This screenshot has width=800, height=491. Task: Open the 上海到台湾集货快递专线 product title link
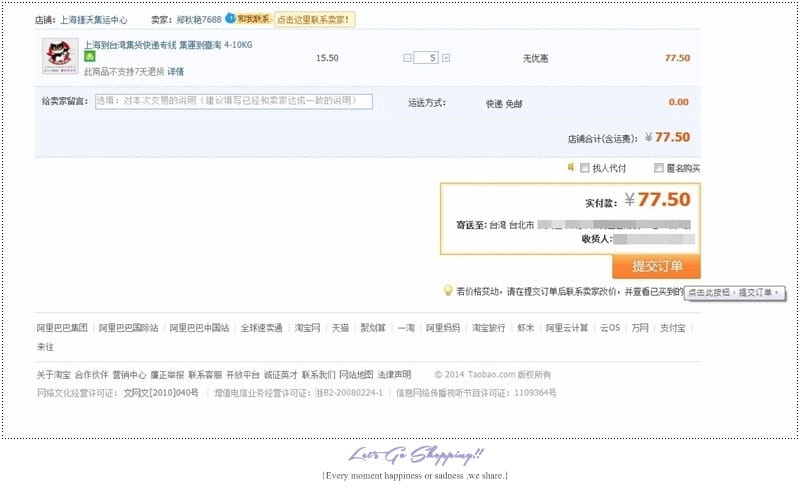click(168, 45)
